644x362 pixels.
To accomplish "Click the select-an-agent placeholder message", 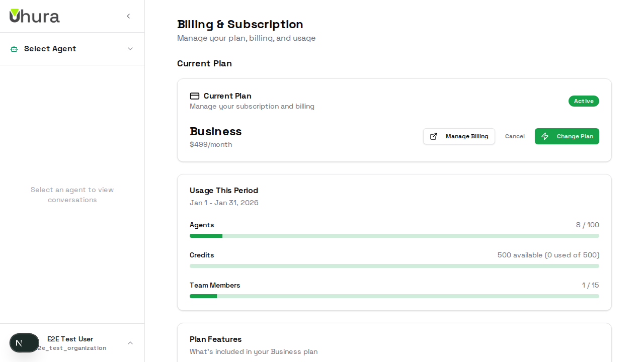I will [72, 195].
